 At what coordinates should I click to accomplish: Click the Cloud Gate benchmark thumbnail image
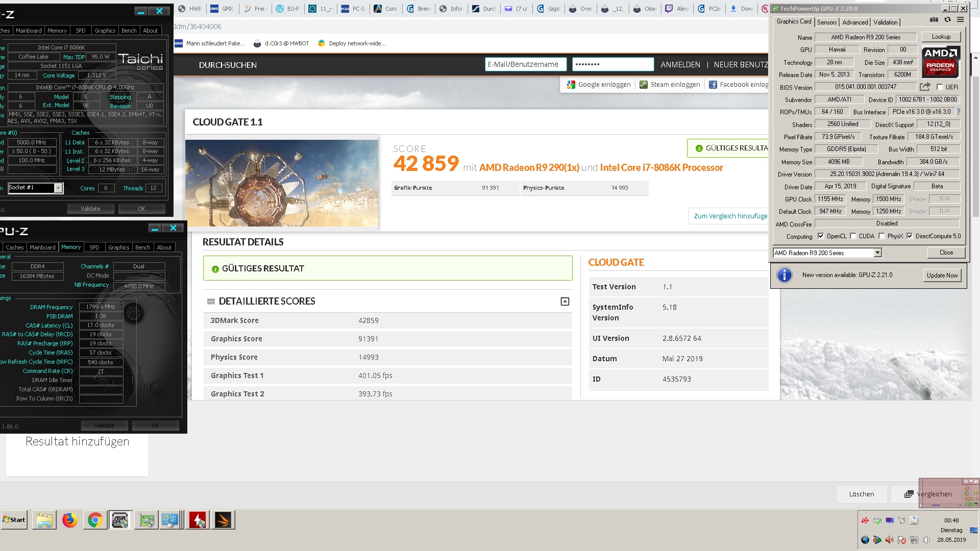tap(282, 183)
